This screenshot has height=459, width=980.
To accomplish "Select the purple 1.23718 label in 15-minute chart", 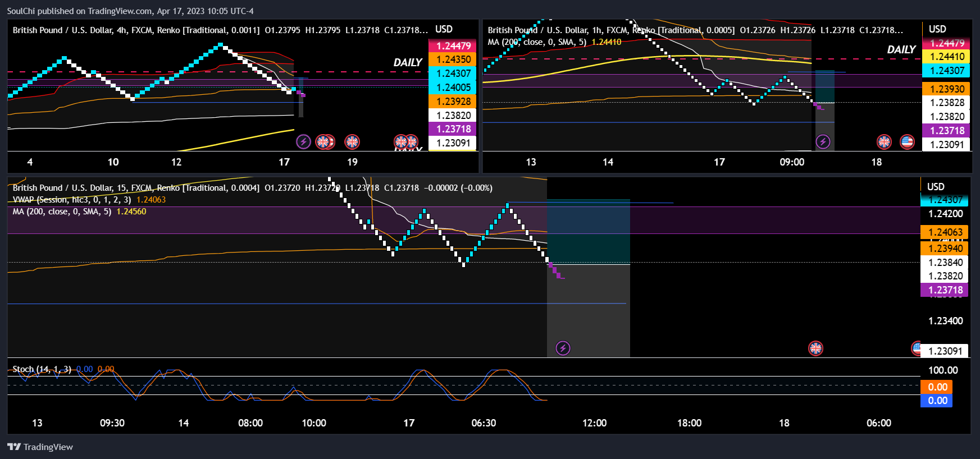I will point(945,290).
